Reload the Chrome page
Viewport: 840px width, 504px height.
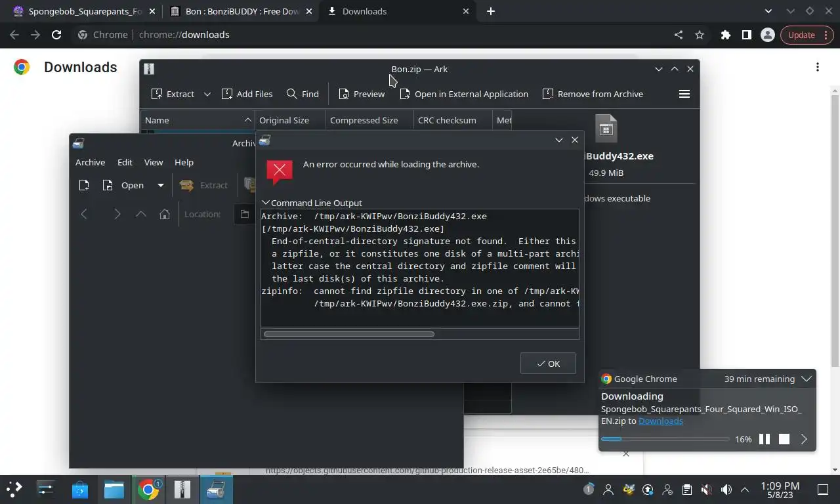(x=56, y=35)
